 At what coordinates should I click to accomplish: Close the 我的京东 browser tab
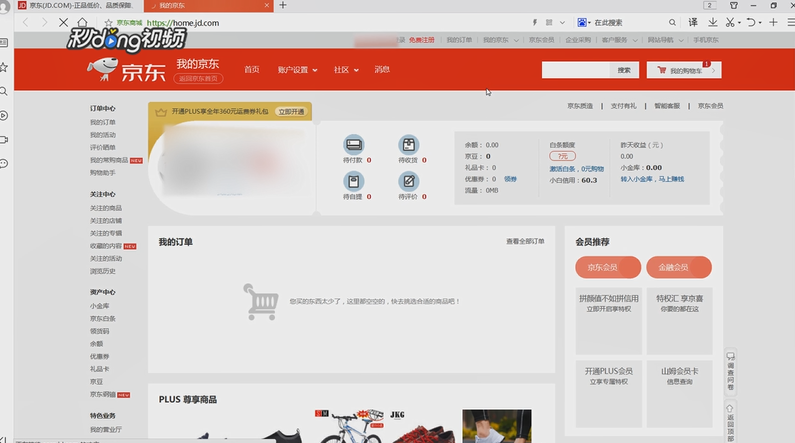pos(267,6)
